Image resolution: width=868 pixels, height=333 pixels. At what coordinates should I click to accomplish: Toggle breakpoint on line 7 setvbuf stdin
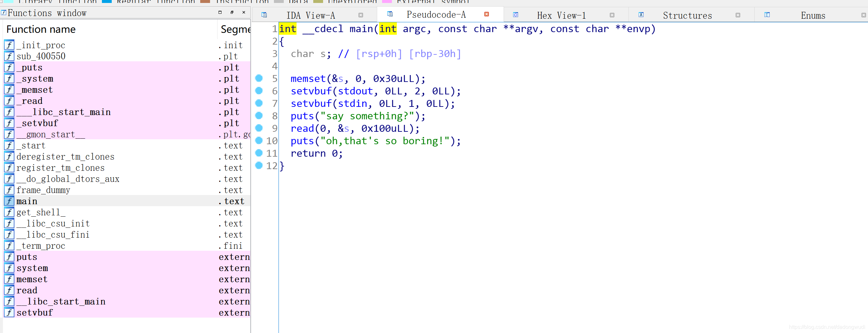click(259, 103)
